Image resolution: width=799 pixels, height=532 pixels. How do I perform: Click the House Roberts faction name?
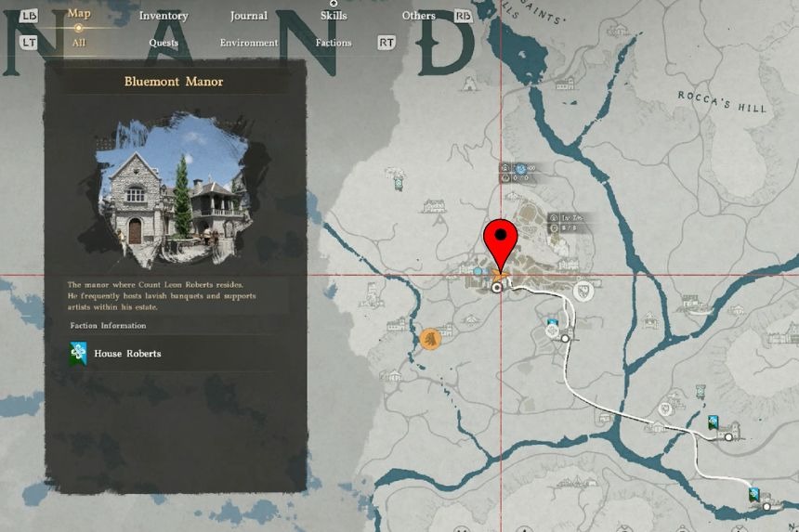(127, 354)
